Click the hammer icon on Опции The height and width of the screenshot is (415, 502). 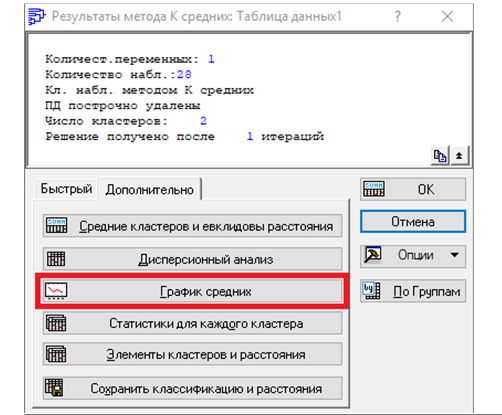(x=373, y=255)
